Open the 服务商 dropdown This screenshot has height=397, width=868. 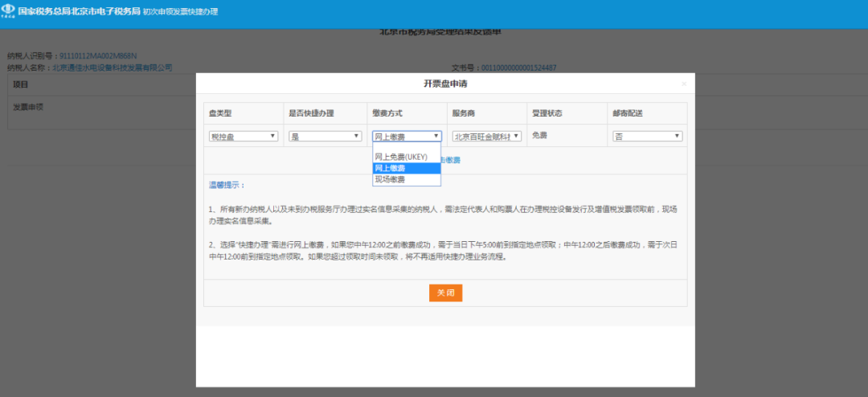(x=487, y=137)
